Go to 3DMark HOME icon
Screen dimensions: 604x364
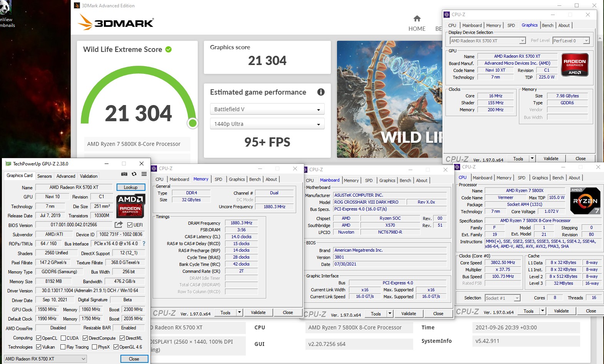pyautogui.click(x=417, y=19)
